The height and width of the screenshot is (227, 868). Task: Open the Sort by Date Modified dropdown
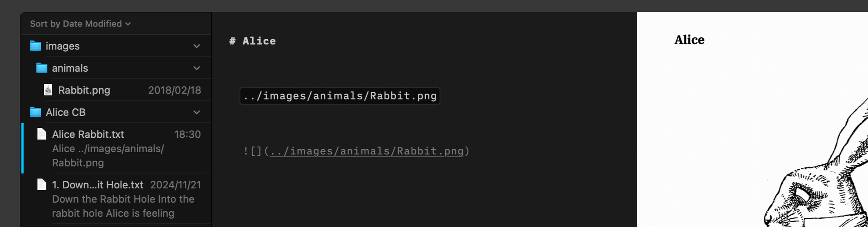80,24
